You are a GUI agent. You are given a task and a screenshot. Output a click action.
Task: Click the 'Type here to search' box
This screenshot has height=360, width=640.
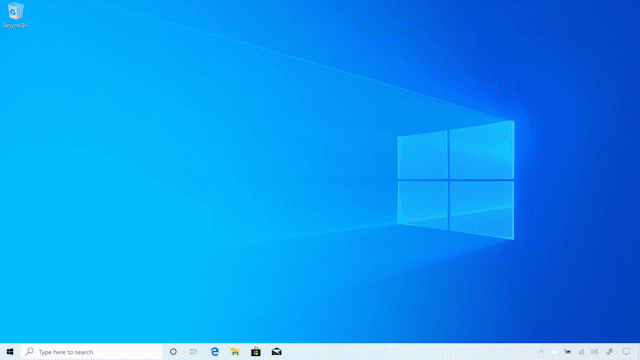92,351
